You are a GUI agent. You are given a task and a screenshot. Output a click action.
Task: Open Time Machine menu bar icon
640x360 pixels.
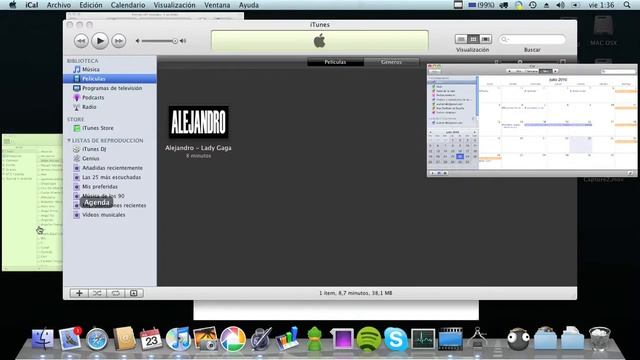pyautogui.click(x=533, y=5)
